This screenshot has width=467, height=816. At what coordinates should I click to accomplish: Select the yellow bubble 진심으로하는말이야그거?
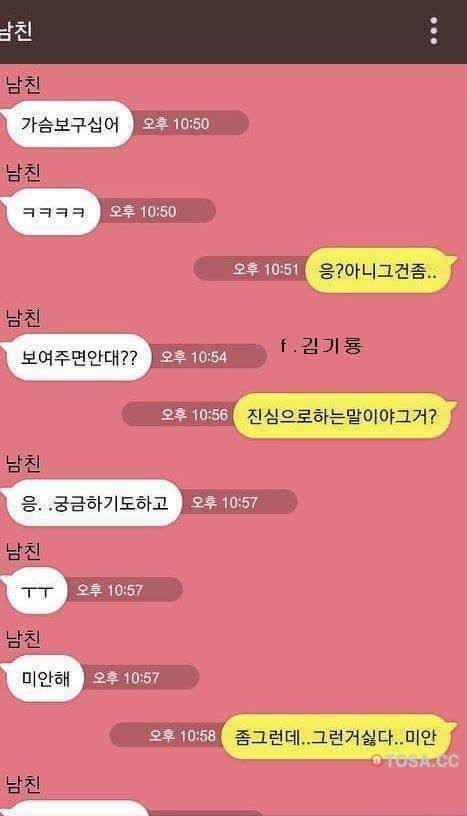pos(343,416)
